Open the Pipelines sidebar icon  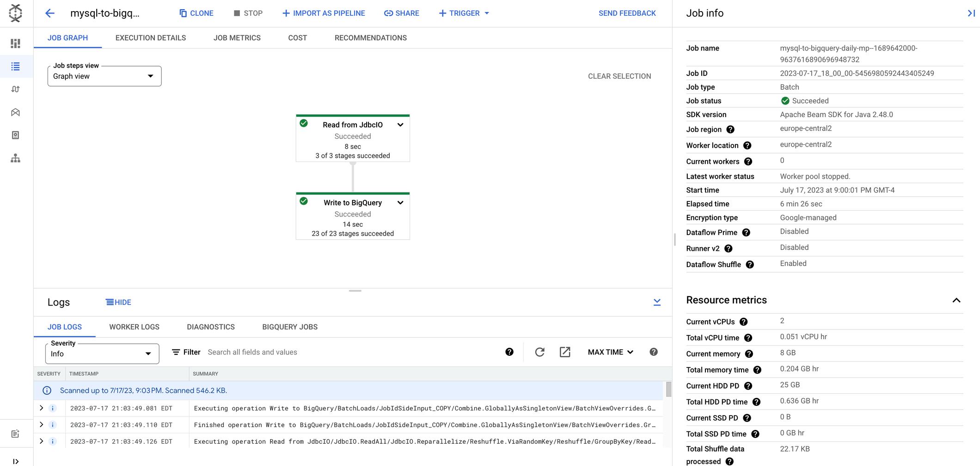pyautogui.click(x=15, y=89)
